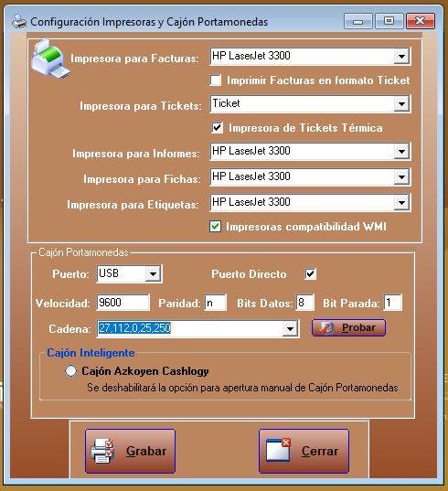The width and height of the screenshot is (448, 491).
Task: Maximize the configuration window
Action: 389,21
